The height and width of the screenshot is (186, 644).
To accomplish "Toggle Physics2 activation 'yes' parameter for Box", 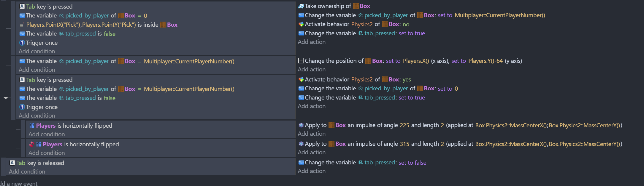I will pos(407,79).
